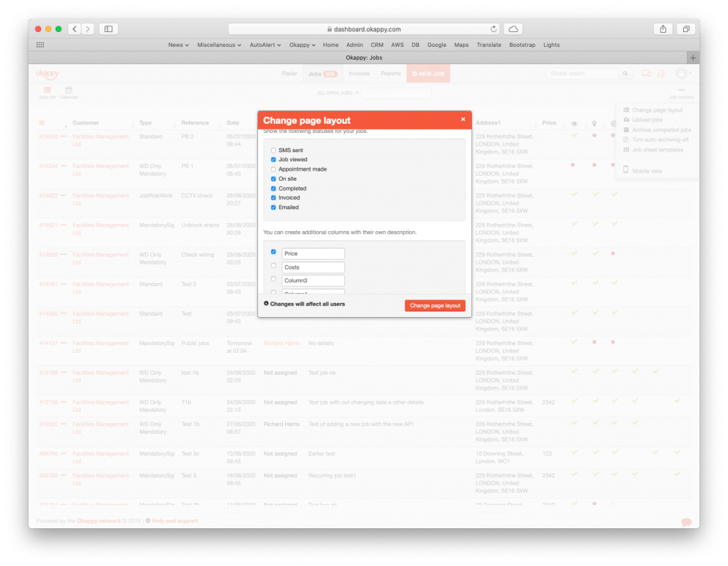Toggle the Safari sidebar
The height and width of the screenshot is (566, 728).
109,28
